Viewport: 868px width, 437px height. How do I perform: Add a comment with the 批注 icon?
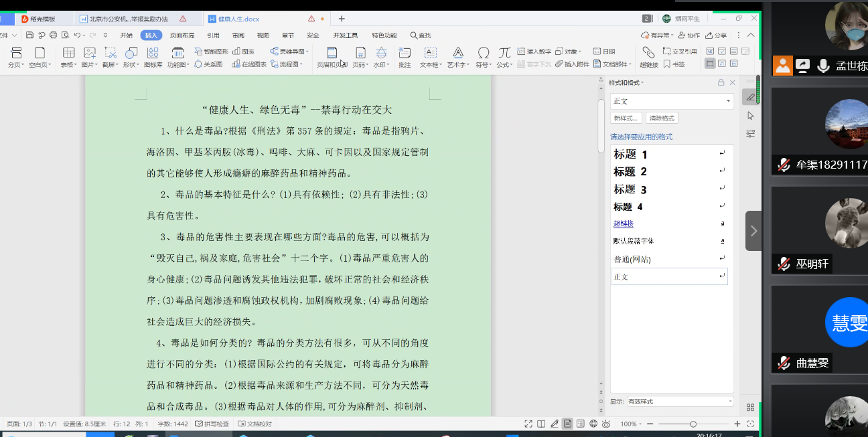pos(405,54)
